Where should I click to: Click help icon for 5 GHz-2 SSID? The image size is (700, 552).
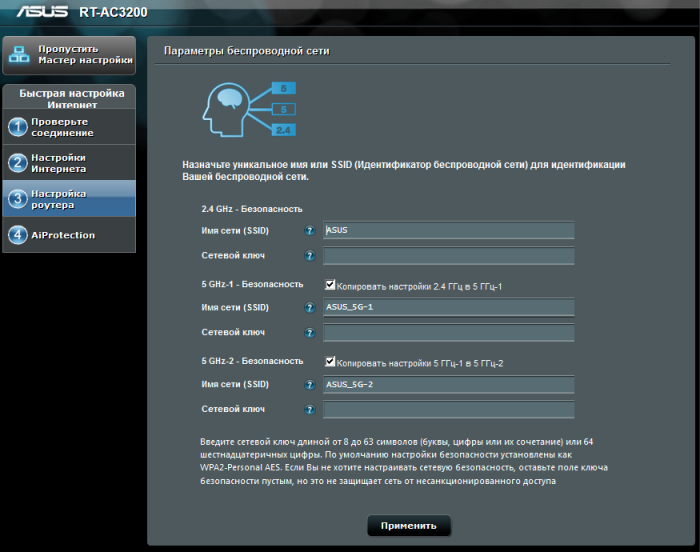click(x=309, y=385)
